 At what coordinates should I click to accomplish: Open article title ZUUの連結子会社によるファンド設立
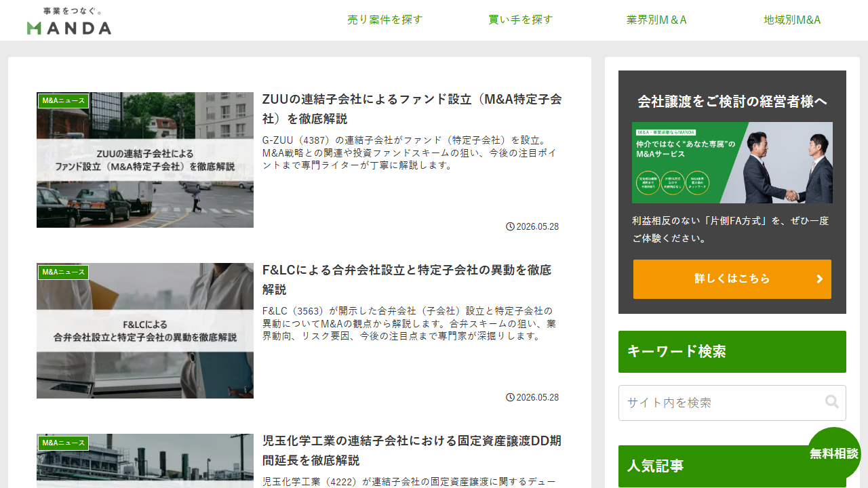pos(412,108)
